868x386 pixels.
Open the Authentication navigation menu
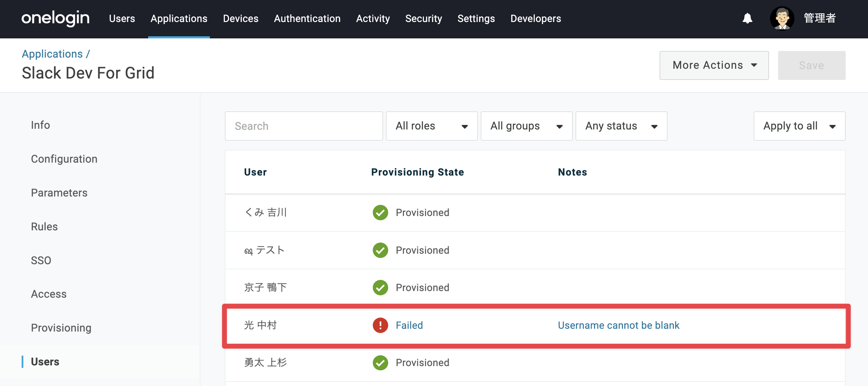pyautogui.click(x=307, y=18)
